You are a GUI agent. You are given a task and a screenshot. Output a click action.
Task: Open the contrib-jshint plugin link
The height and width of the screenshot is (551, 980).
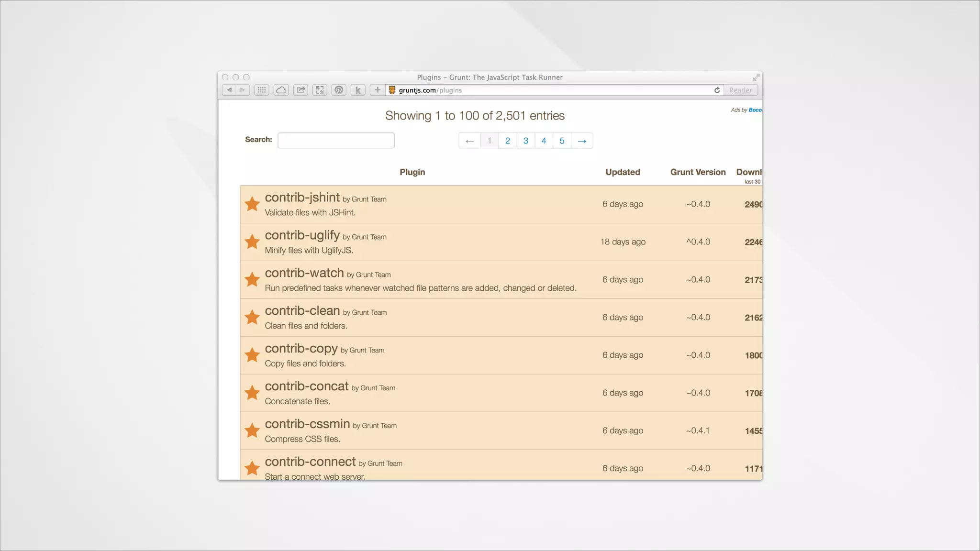(x=302, y=197)
